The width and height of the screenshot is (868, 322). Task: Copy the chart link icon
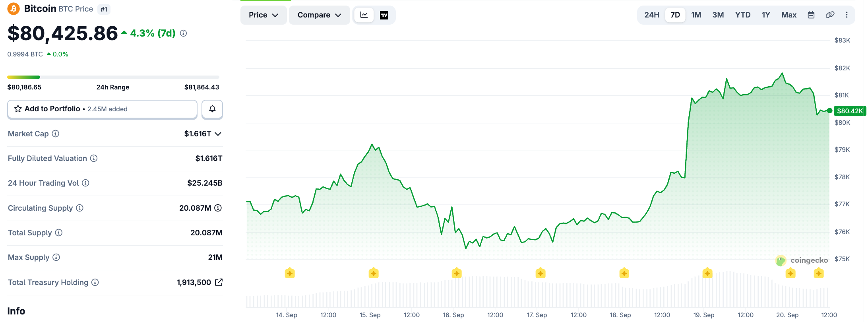tap(830, 15)
